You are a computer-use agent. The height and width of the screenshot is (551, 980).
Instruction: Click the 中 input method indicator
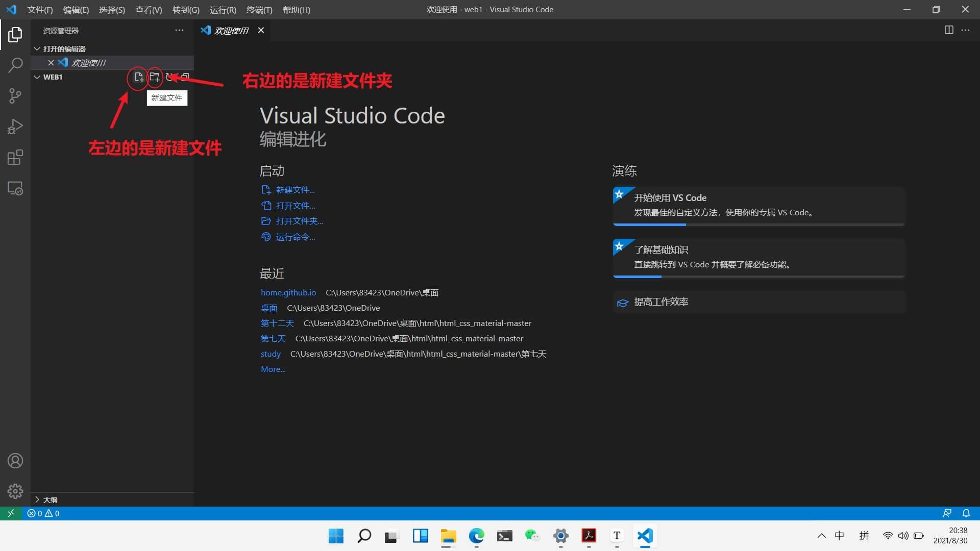839,536
